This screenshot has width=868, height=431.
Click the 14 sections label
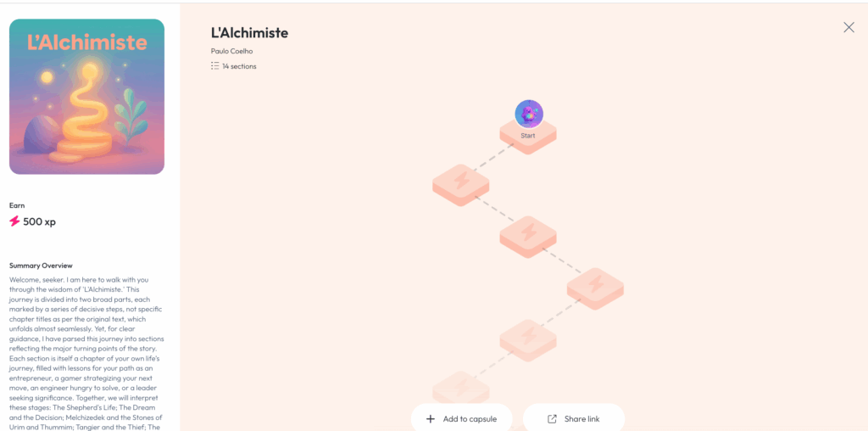pyautogui.click(x=239, y=66)
